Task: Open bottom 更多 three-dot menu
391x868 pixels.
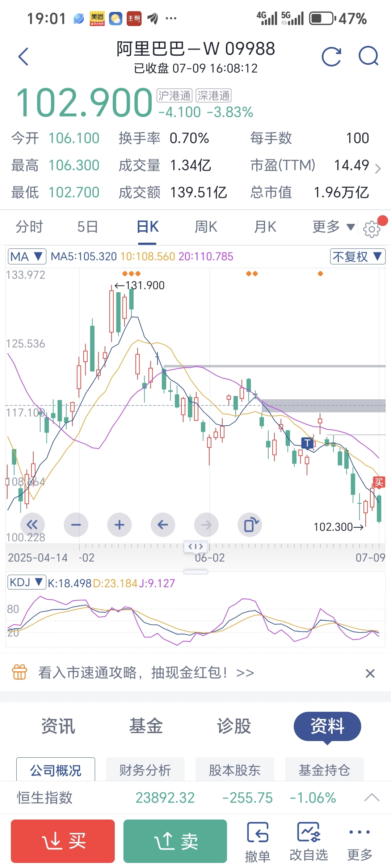Action: (x=360, y=842)
